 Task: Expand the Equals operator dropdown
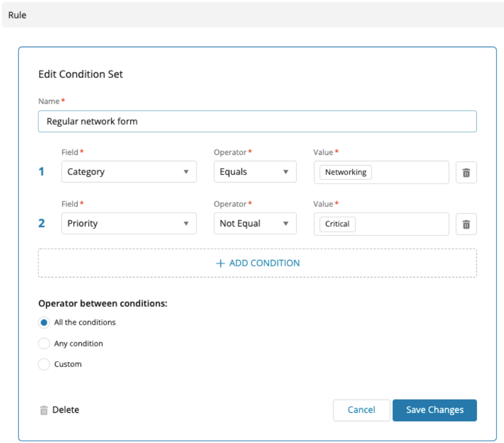(x=255, y=172)
